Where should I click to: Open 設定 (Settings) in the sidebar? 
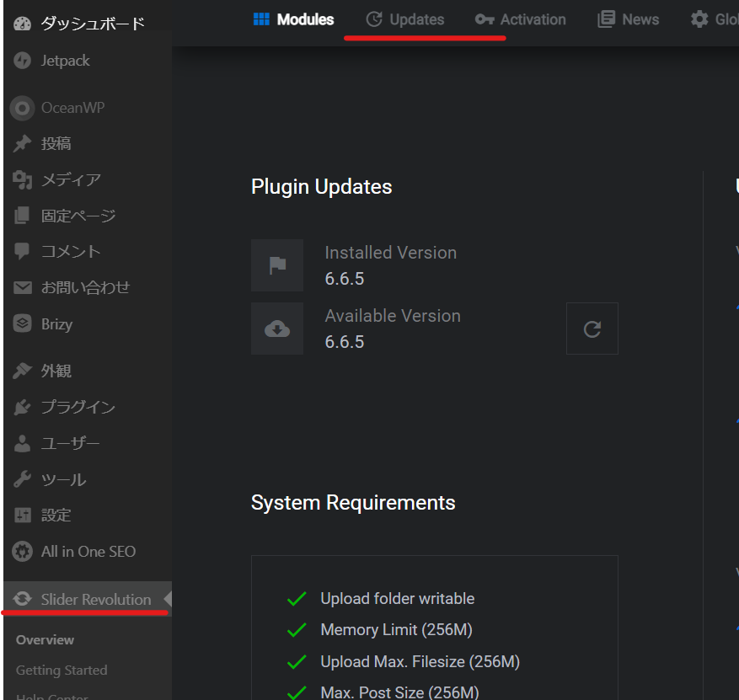56,516
